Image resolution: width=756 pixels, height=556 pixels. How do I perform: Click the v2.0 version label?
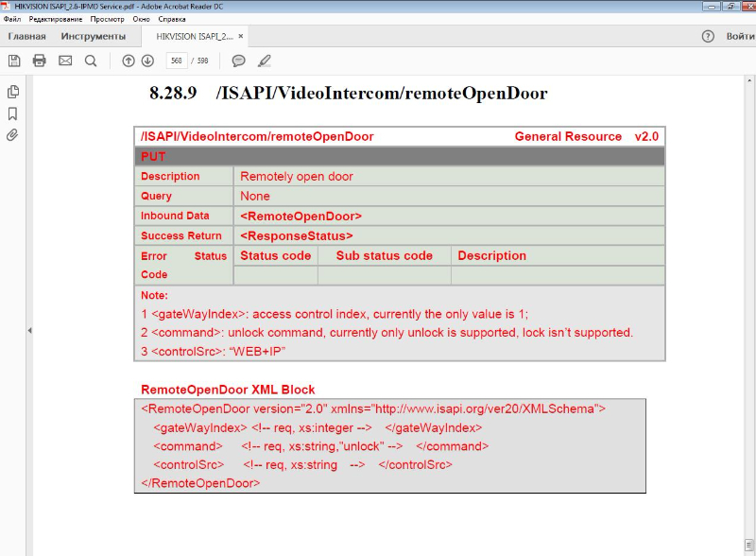click(x=646, y=136)
